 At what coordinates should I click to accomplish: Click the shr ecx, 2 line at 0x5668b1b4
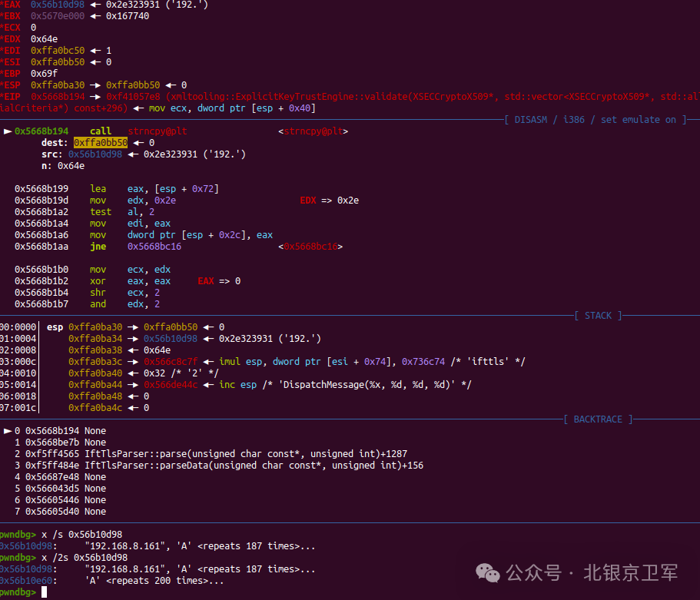coord(87,293)
